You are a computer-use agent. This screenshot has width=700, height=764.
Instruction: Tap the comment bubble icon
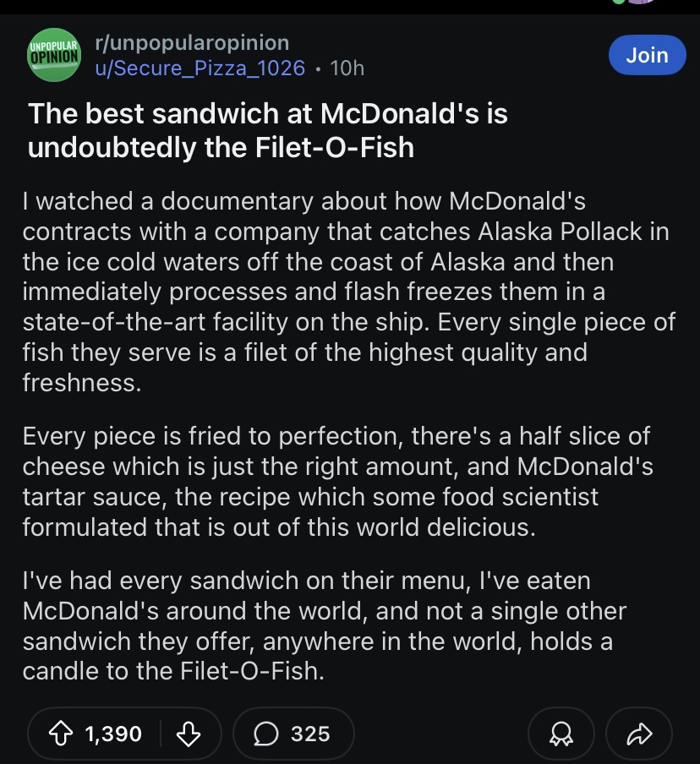(265, 734)
